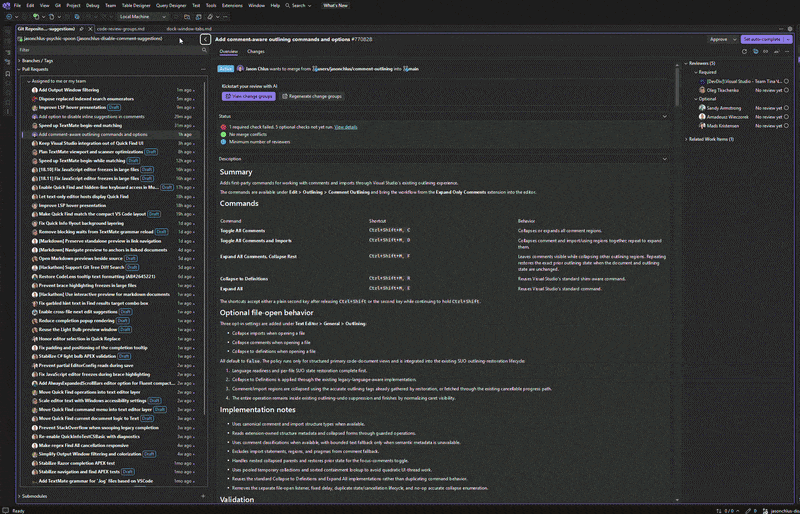
Task: Toggle Mads Kristensen review status circle
Action: click(786, 126)
